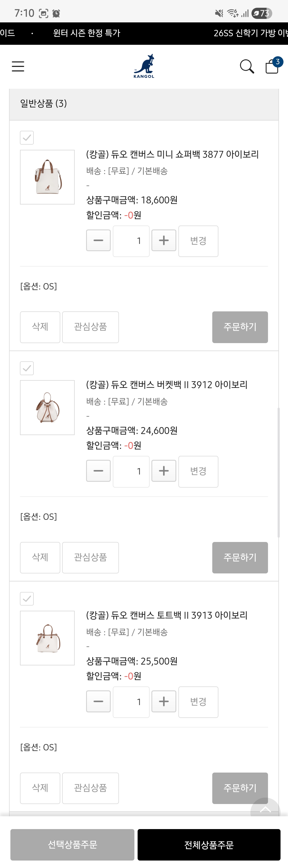
Task: Click 변경 for tote bag 3913 quantity
Action: 198,702
